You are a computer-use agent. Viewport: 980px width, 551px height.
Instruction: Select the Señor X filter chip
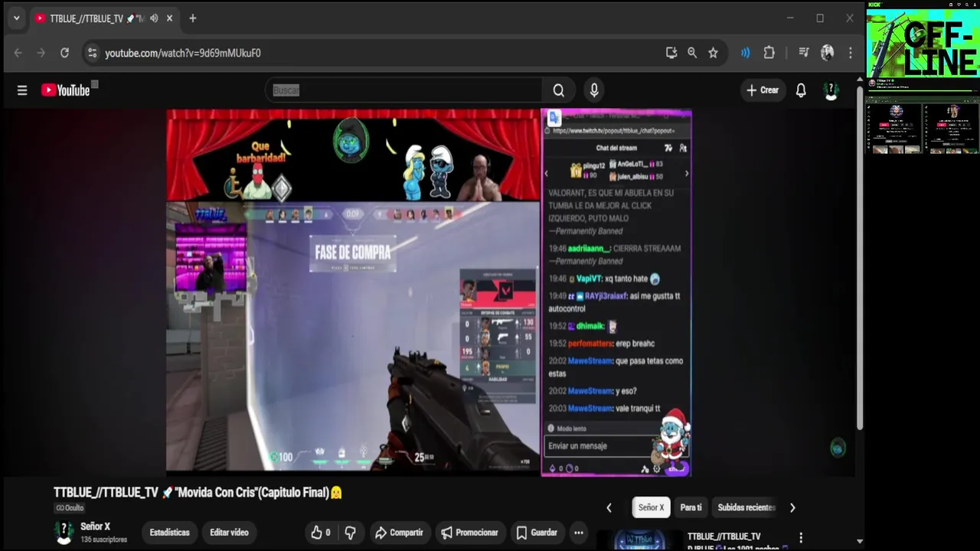point(651,507)
